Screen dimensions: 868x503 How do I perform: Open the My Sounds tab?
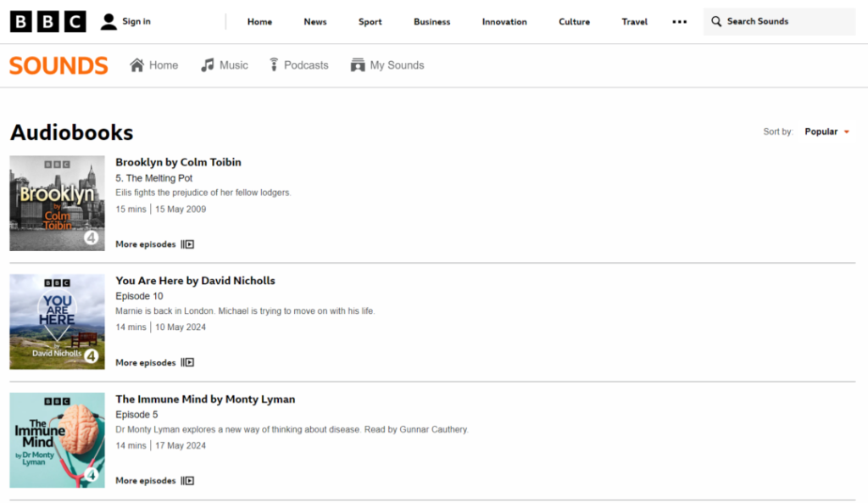click(x=387, y=65)
